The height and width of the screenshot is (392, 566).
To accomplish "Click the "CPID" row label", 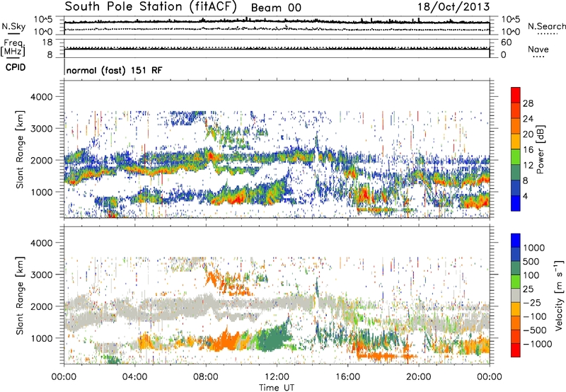I will click(16, 67).
